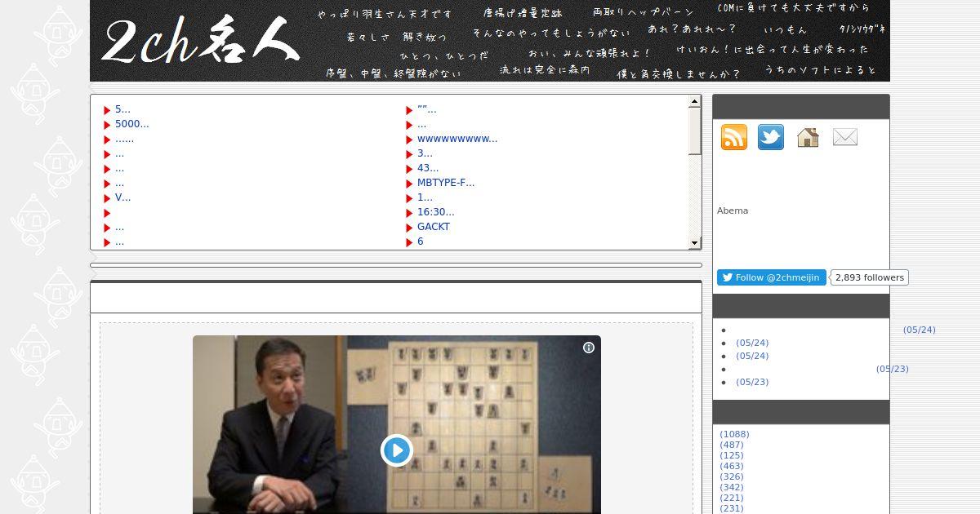Click the headline list scroll down arrow
The image size is (980, 514).
tap(695, 242)
